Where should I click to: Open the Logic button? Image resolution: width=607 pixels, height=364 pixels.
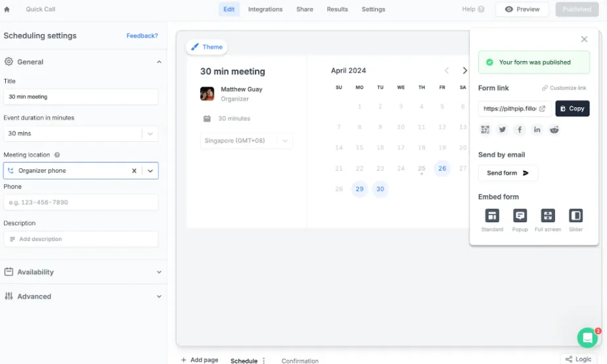[578, 359]
